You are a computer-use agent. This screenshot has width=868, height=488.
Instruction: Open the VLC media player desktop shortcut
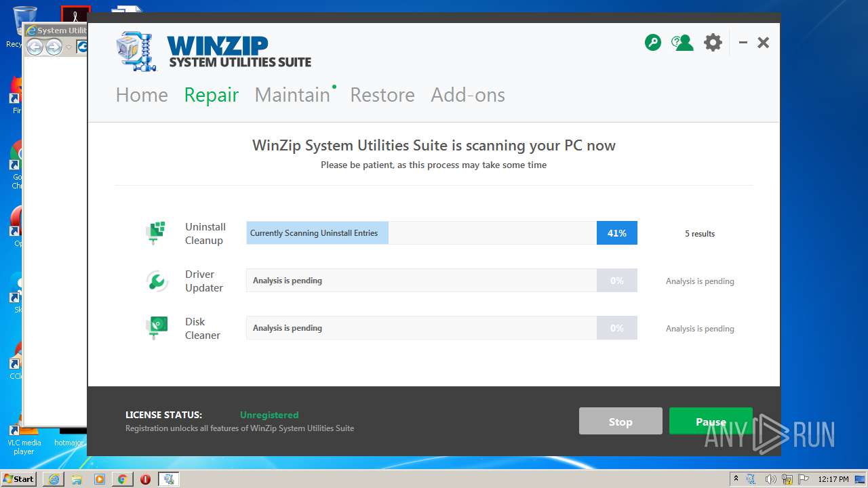tap(24, 438)
